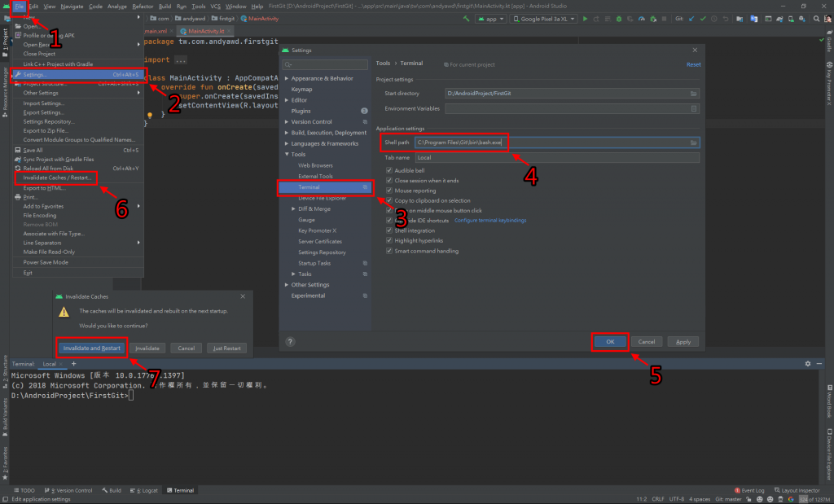Toggle Smart command handling checkbox

(388, 251)
